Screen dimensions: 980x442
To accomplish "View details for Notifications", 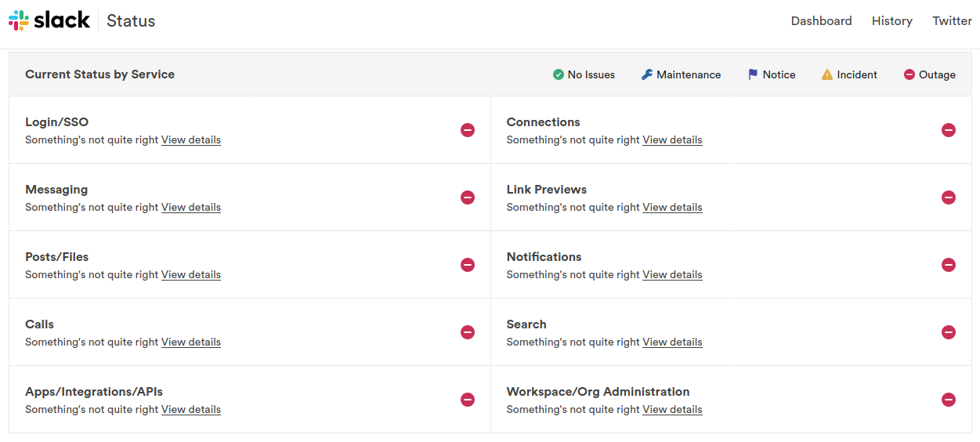I will click(x=672, y=274).
